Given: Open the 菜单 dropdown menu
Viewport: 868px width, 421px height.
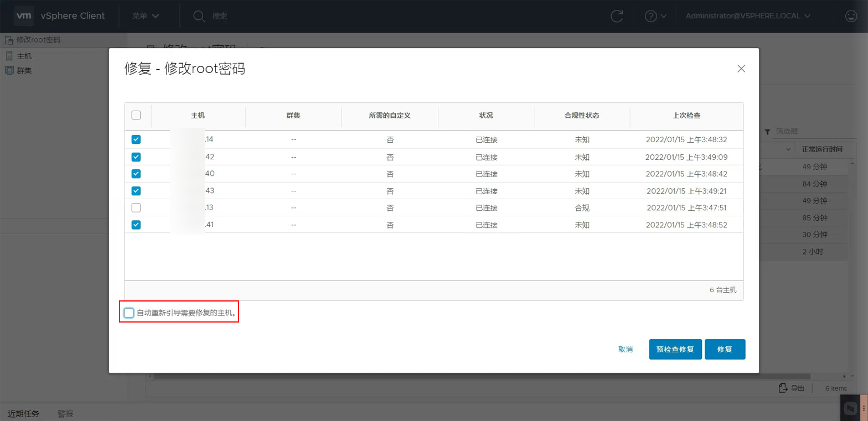Looking at the screenshot, I should pyautogui.click(x=146, y=16).
